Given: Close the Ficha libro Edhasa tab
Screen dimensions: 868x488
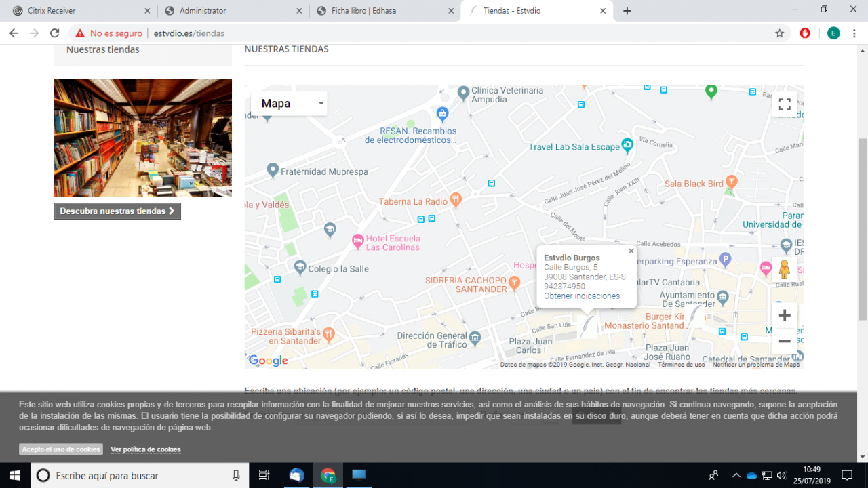Looking at the screenshot, I should click(450, 11).
